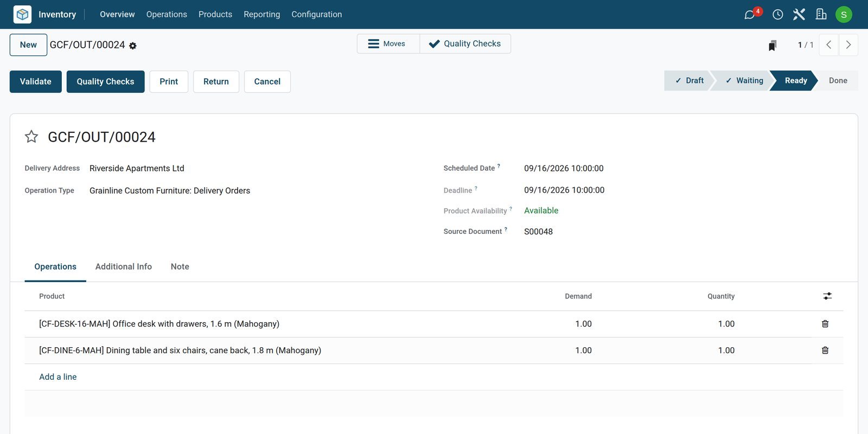The height and width of the screenshot is (434, 868).
Task: Click the Print button
Action: pyautogui.click(x=169, y=82)
